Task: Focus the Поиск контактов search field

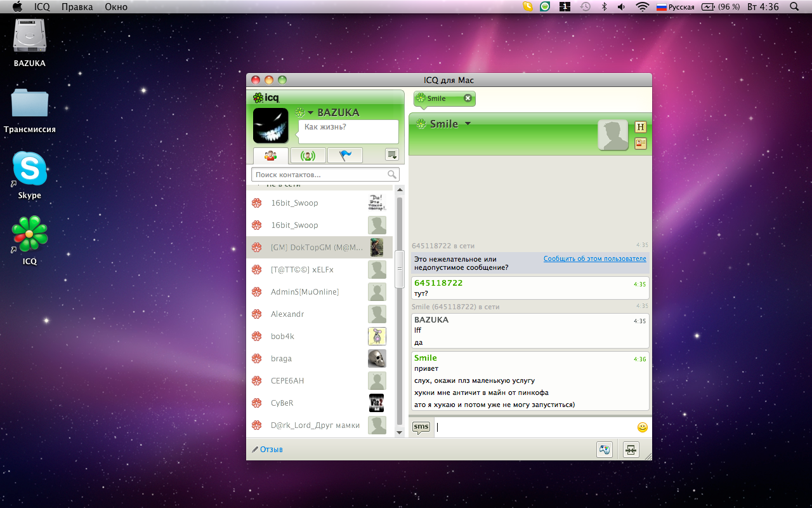Action: 325,175
